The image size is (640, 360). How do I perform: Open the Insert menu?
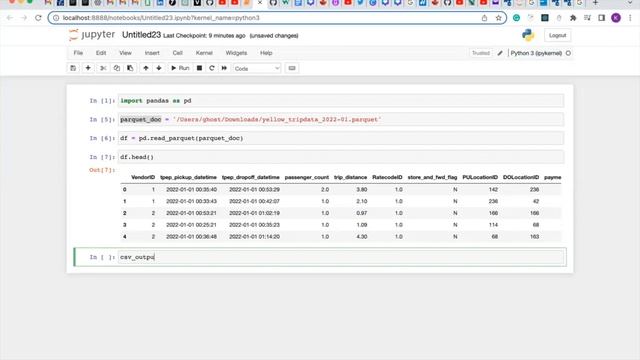[152, 53]
